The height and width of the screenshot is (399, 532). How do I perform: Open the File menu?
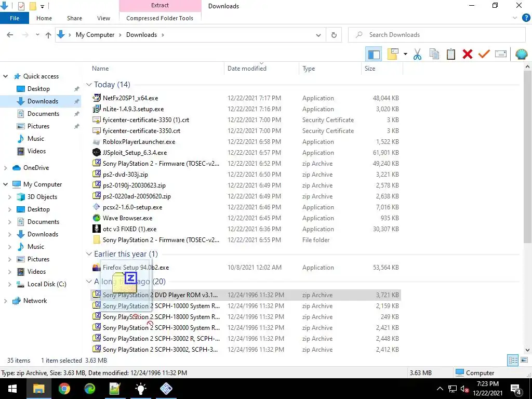[15, 18]
